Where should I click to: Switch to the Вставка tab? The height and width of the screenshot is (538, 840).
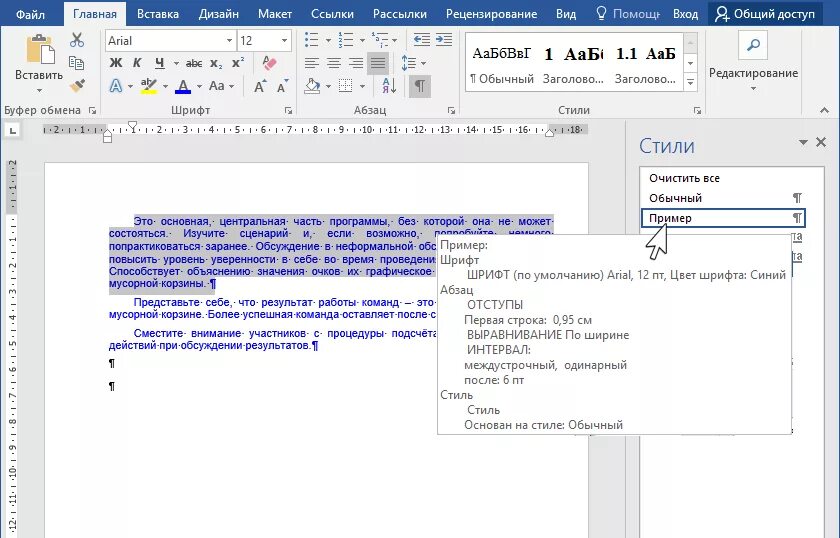[x=158, y=13]
